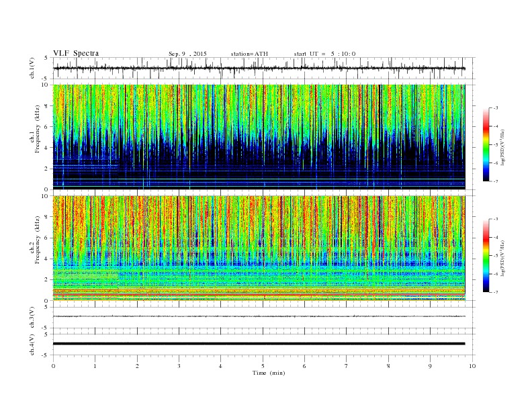
Task: Click the ch.3 voltage trace line
Action: pos(259,316)
